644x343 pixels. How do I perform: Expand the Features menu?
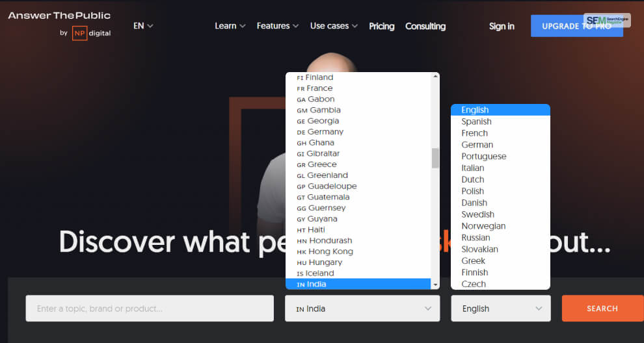pos(278,26)
